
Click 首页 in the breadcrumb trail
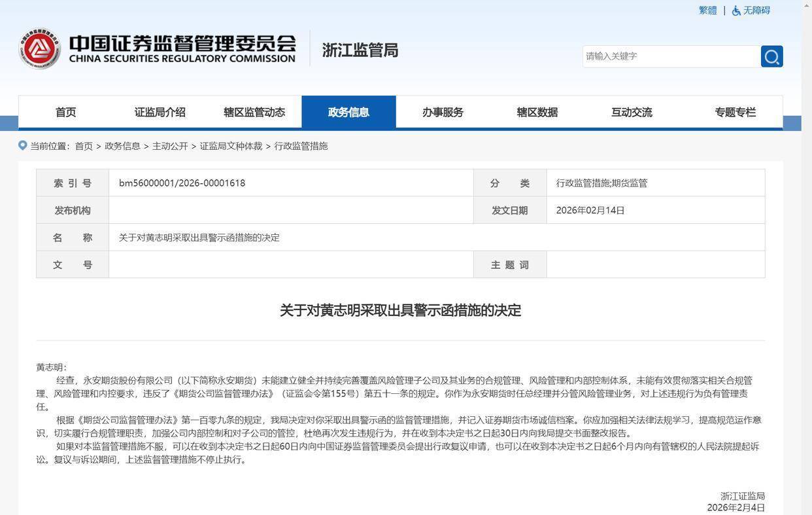pyautogui.click(x=84, y=146)
